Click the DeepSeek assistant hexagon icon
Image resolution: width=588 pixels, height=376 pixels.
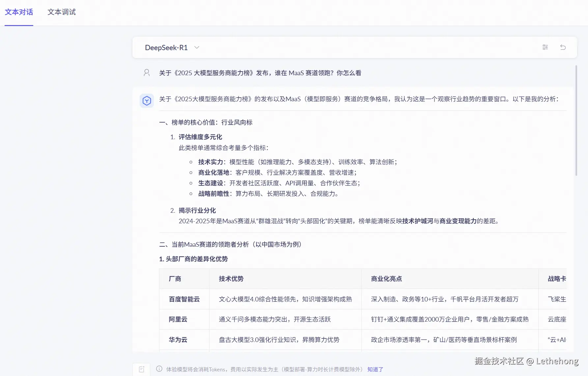click(147, 101)
